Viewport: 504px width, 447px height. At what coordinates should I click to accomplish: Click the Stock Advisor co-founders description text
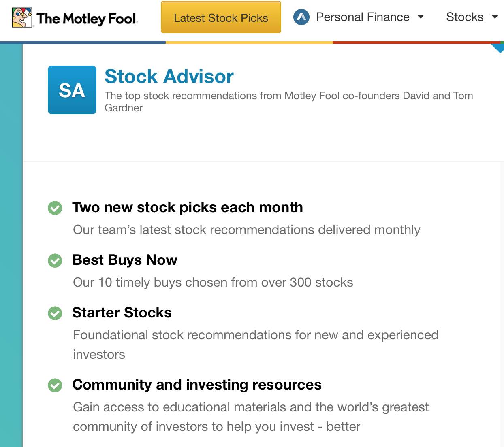(288, 101)
